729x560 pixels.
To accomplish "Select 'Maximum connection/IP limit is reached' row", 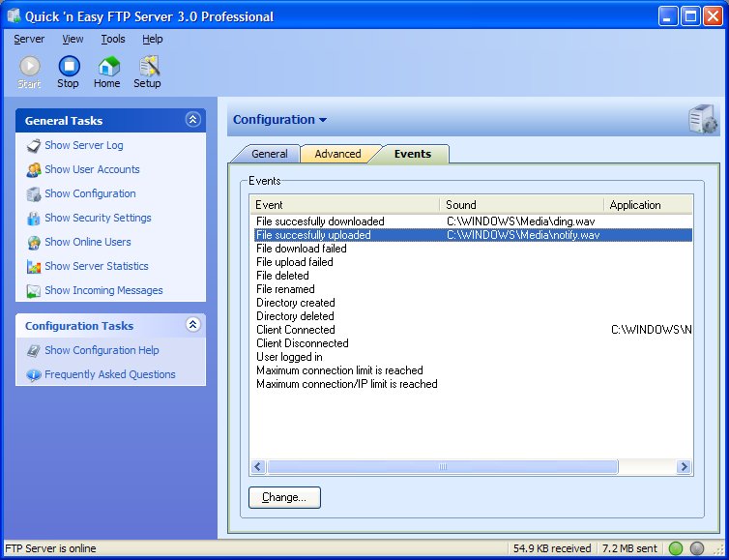I will point(472,384).
